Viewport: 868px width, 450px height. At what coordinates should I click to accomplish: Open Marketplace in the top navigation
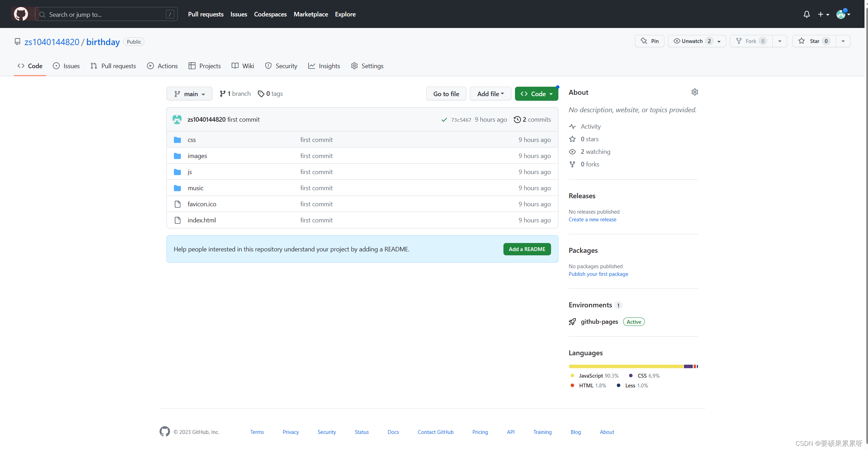311,14
